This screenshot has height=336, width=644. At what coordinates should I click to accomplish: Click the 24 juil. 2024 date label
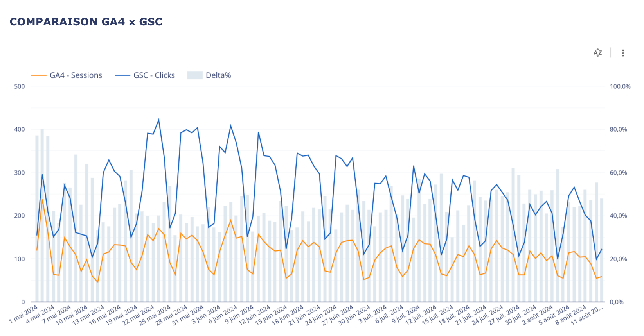pos(487,315)
